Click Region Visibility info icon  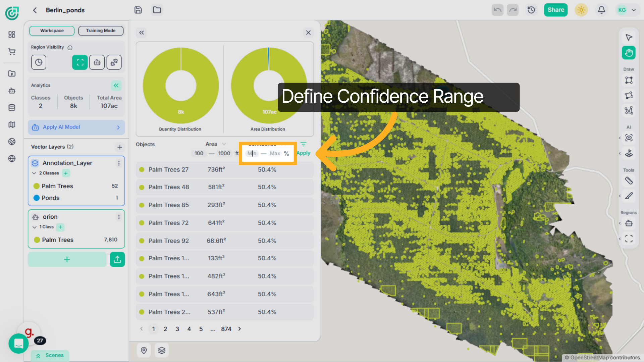click(70, 48)
